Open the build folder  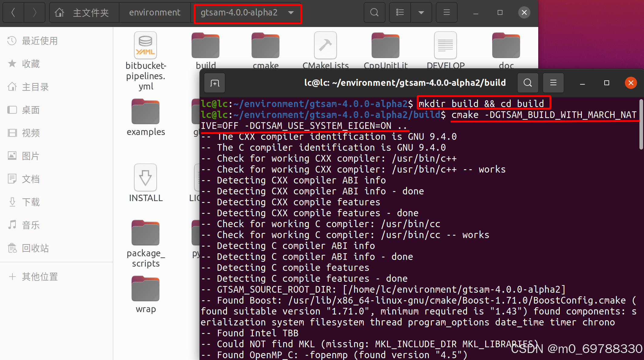[x=205, y=45]
